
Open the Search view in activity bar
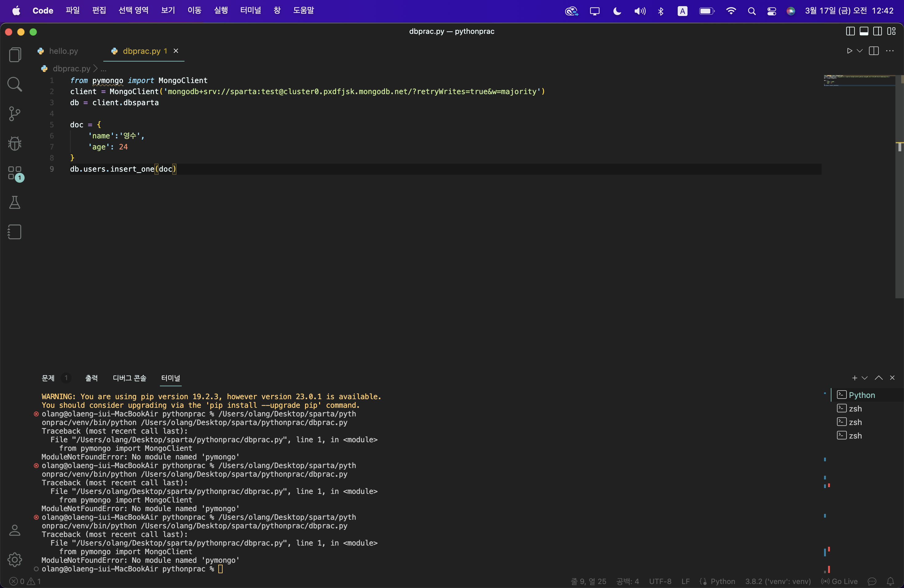point(15,84)
